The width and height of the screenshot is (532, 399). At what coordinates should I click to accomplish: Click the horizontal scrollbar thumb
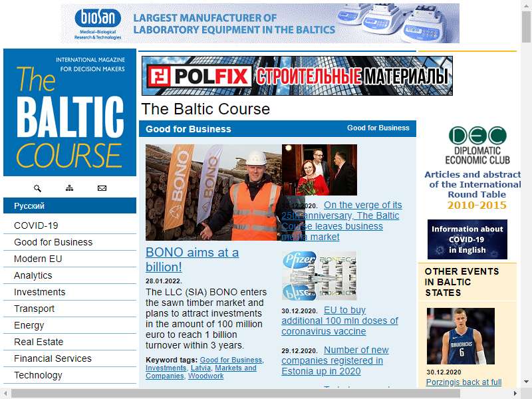(x=236, y=394)
